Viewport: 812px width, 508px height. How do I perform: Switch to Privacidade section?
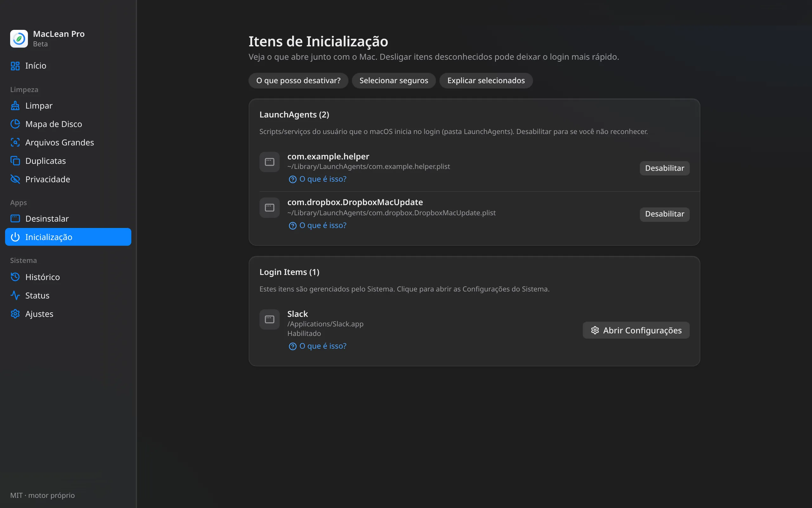click(x=68, y=179)
